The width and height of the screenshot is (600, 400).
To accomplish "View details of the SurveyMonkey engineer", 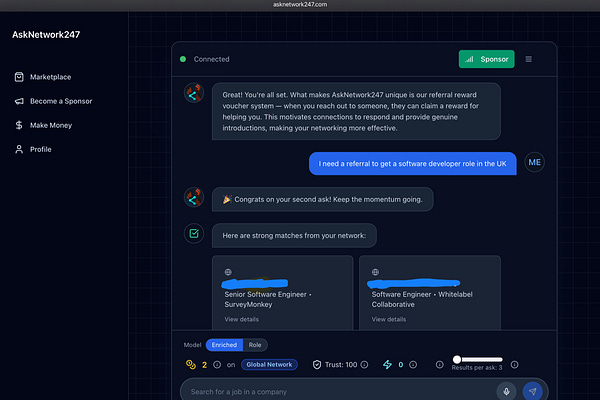I will click(241, 319).
